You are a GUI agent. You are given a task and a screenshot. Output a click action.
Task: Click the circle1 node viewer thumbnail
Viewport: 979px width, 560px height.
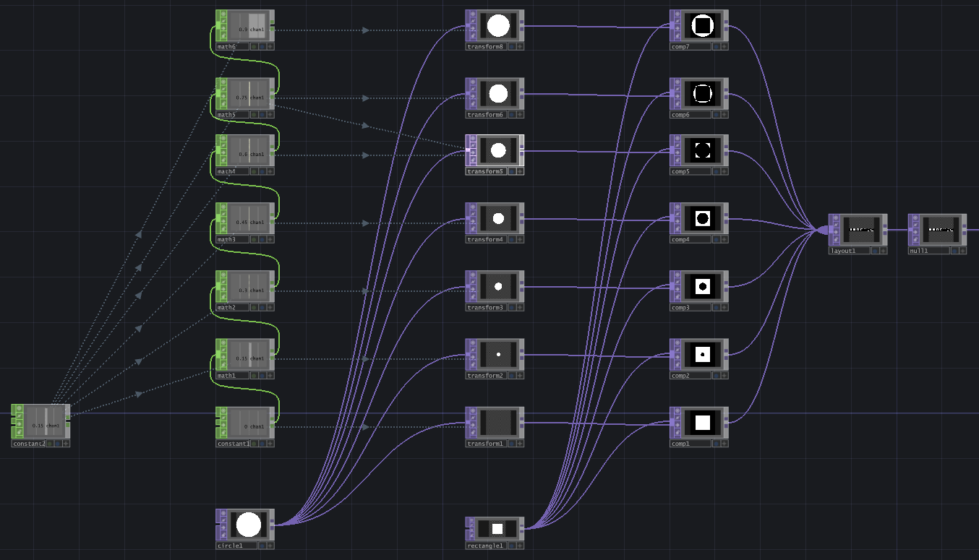[x=249, y=525]
